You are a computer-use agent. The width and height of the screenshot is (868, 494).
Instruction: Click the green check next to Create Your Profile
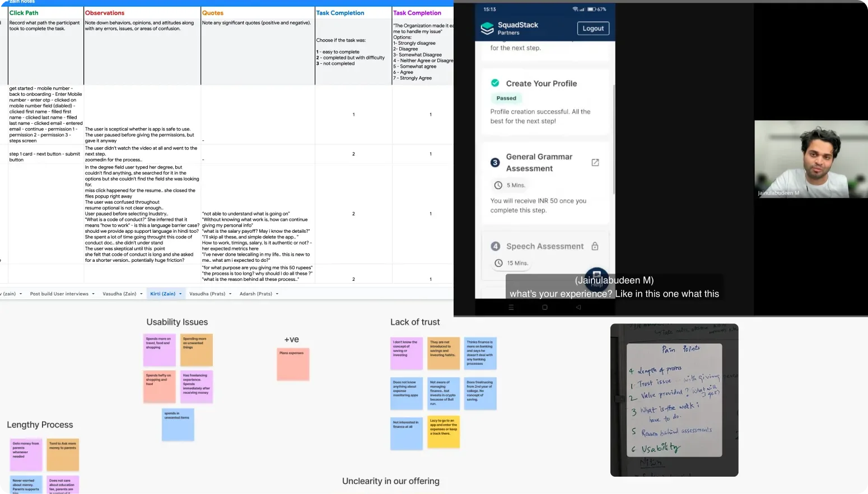pos(495,83)
